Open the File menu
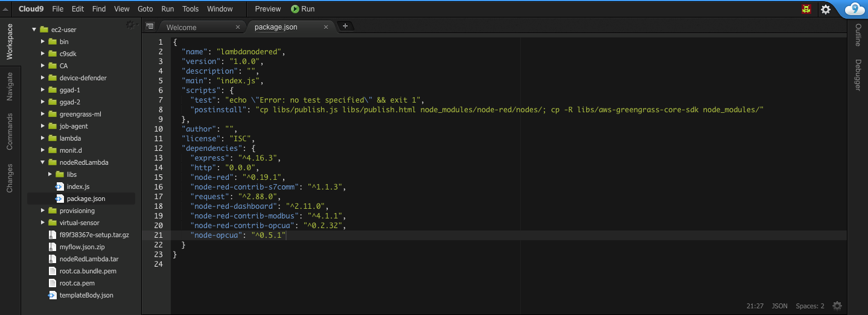The width and height of the screenshot is (868, 315). [x=58, y=9]
